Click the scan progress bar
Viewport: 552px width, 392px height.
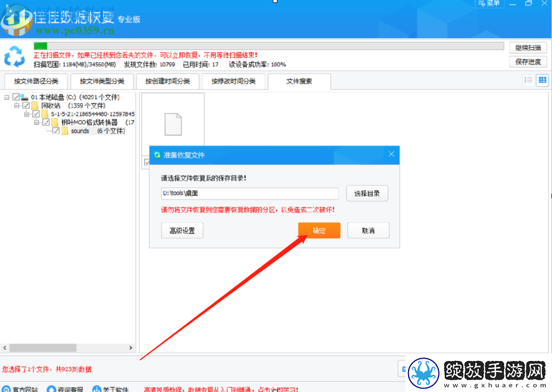269,46
